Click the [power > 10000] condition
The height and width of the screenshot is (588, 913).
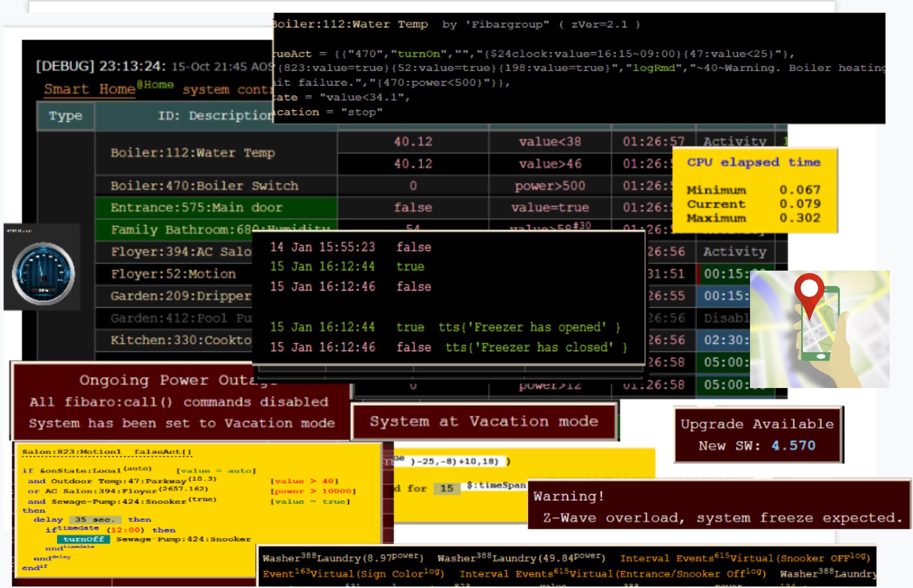[313, 491]
